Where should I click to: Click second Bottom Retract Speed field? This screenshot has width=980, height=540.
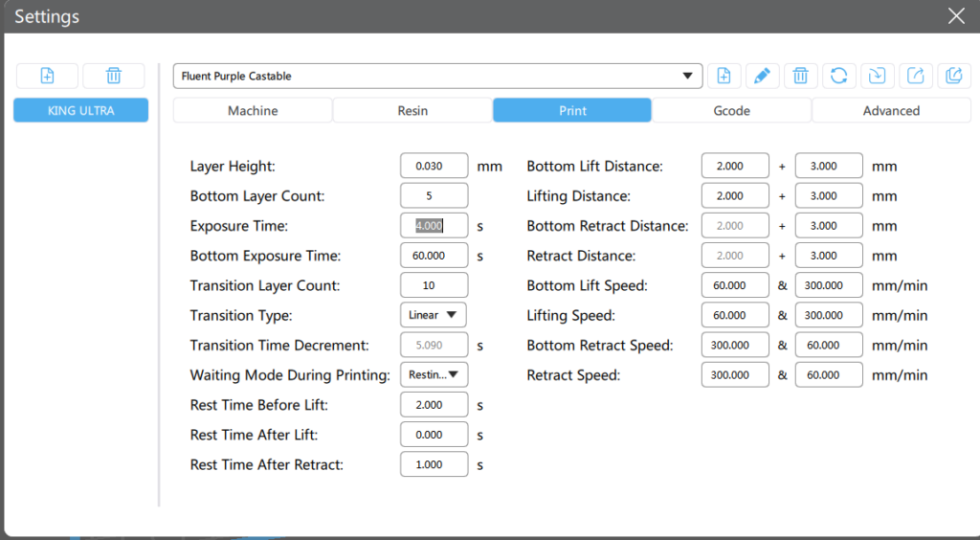[829, 345]
